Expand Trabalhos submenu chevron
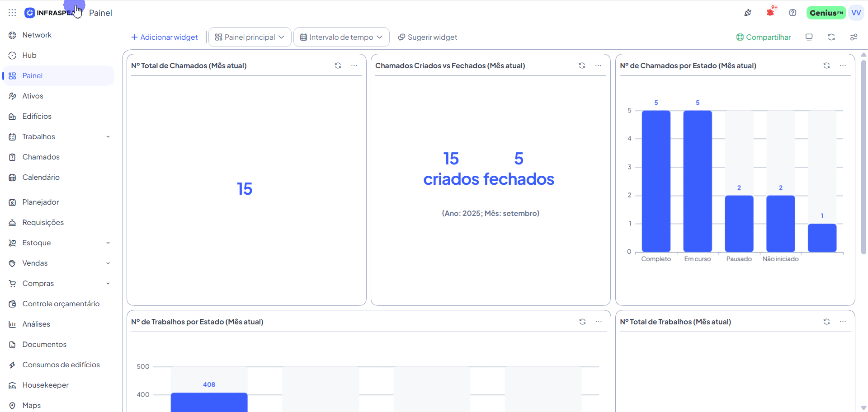Image resolution: width=868 pixels, height=412 pixels. click(x=108, y=136)
